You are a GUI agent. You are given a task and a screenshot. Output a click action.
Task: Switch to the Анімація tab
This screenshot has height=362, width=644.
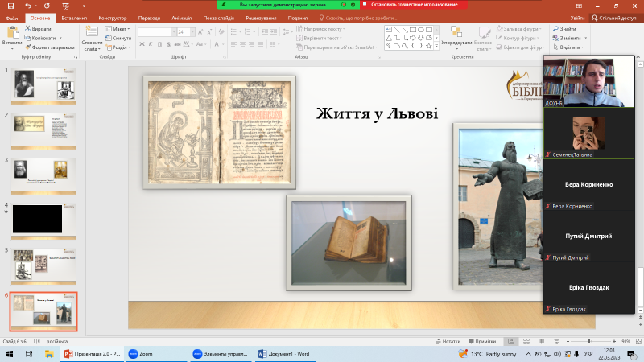pyautogui.click(x=182, y=18)
